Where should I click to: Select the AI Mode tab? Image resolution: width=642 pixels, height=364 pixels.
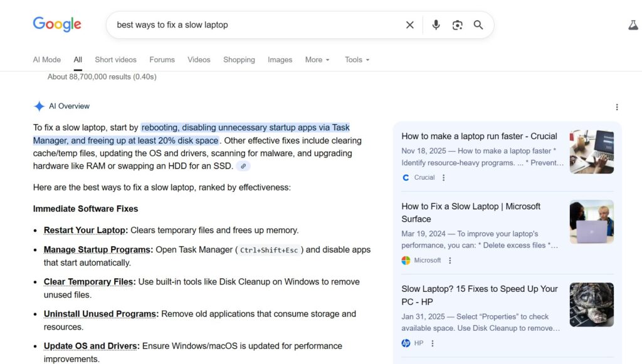pyautogui.click(x=46, y=60)
